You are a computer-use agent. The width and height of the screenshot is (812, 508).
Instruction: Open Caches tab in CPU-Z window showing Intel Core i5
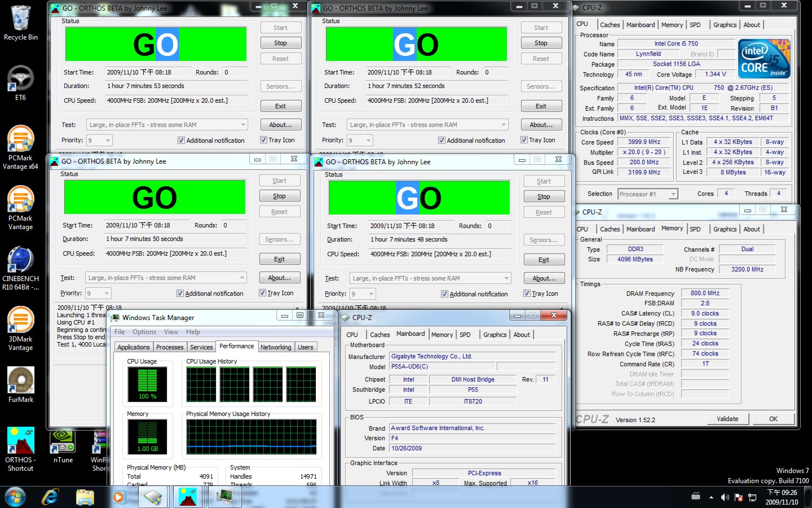[610, 25]
